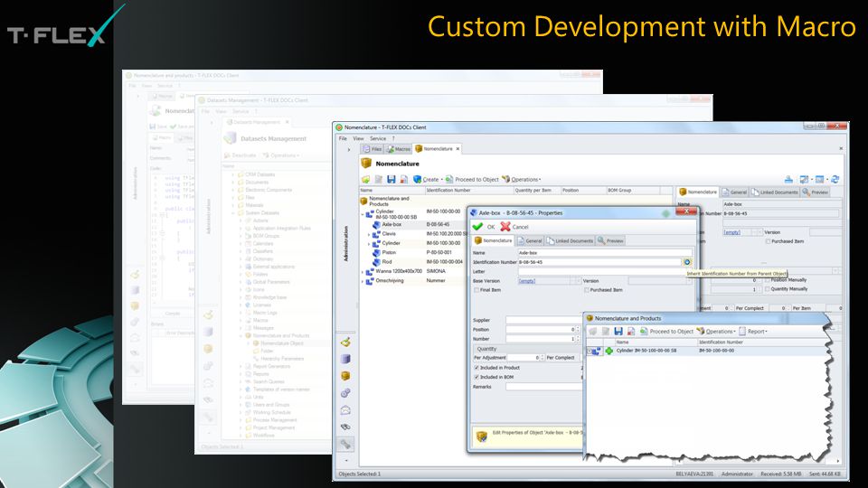This screenshot has height=488, width=868.
Task: Click the Proceed to Object icon in the main toolbar
Action: point(449,179)
